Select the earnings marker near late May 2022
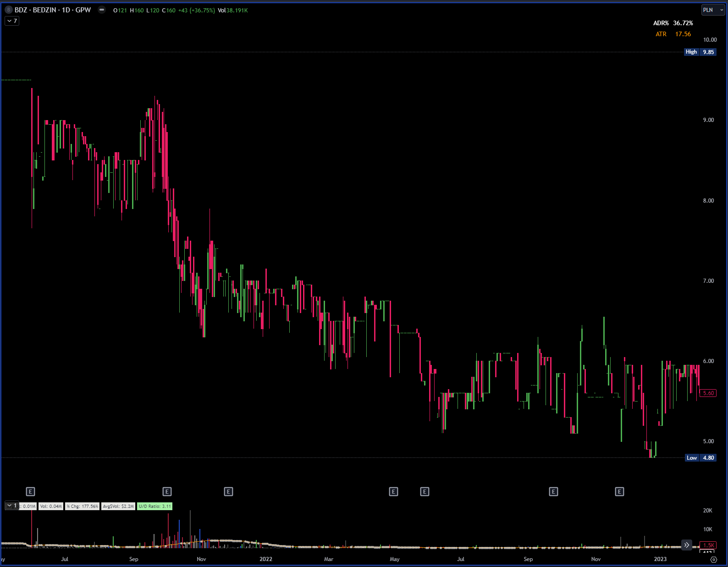 click(x=425, y=492)
